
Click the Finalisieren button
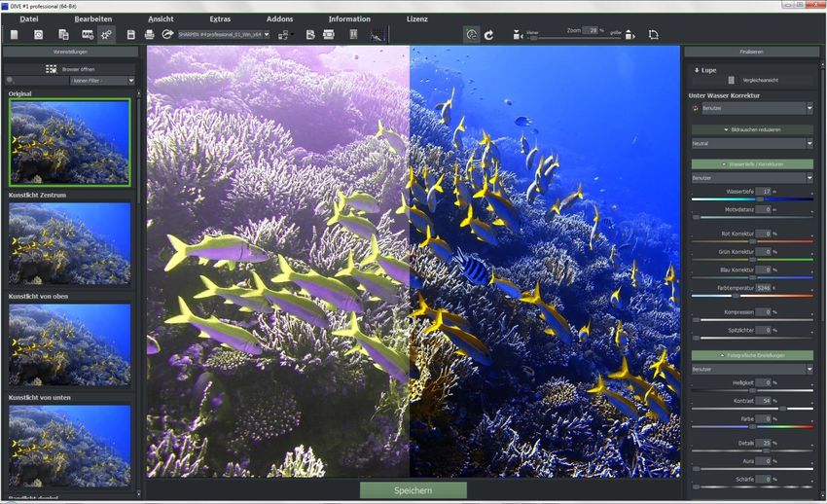[750, 52]
